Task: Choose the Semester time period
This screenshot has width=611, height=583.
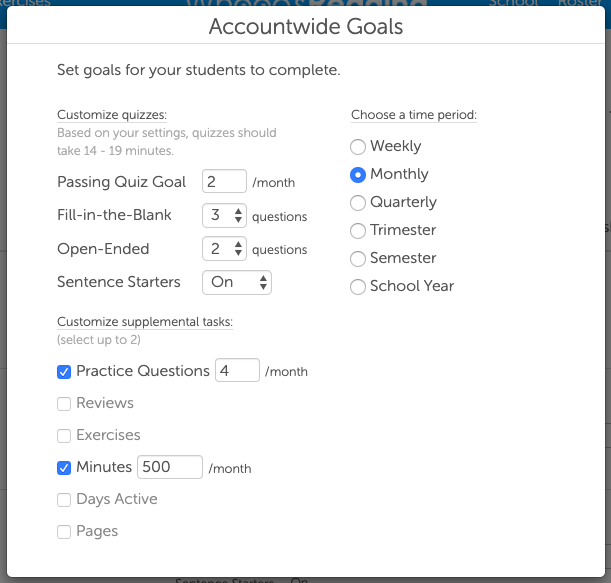Action: click(x=358, y=258)
